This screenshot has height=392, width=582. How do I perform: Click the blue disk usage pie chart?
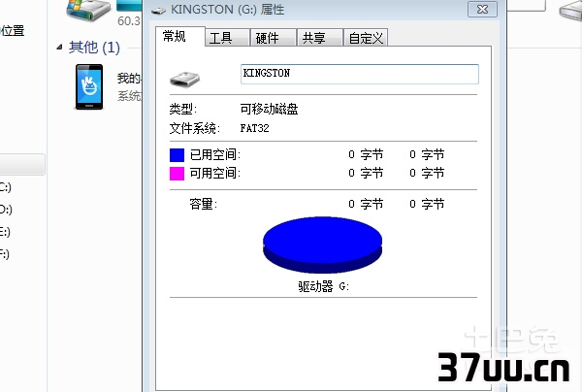coord(323,245)
